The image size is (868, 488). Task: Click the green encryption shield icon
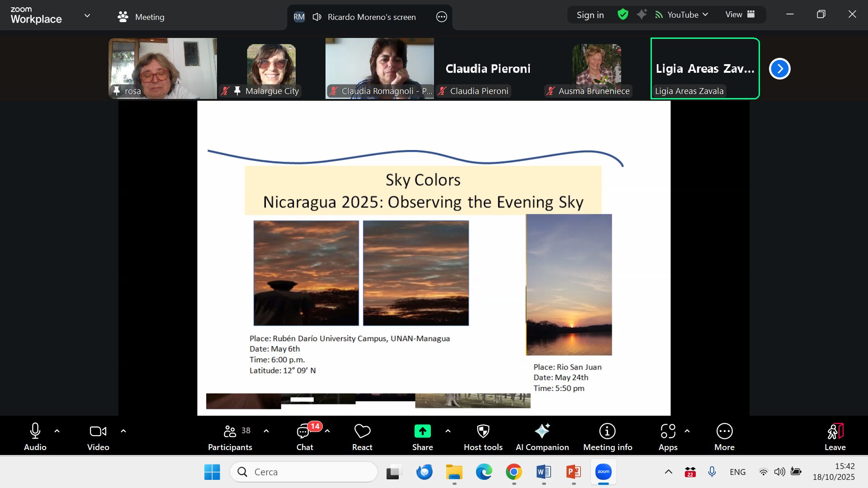click(x=623, y=14)
